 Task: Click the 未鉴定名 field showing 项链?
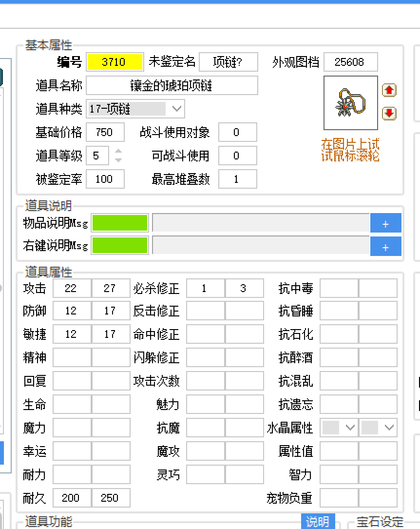(229, 62)
